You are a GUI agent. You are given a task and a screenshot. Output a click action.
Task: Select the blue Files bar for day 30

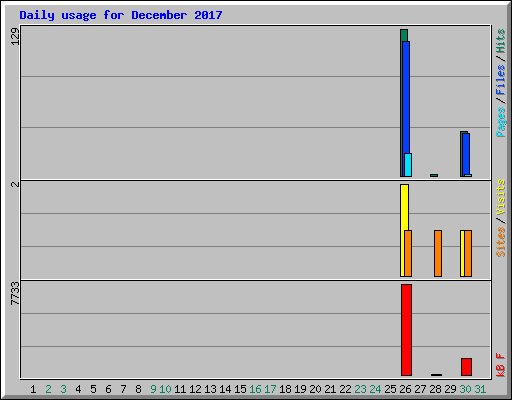pos(466,154)
